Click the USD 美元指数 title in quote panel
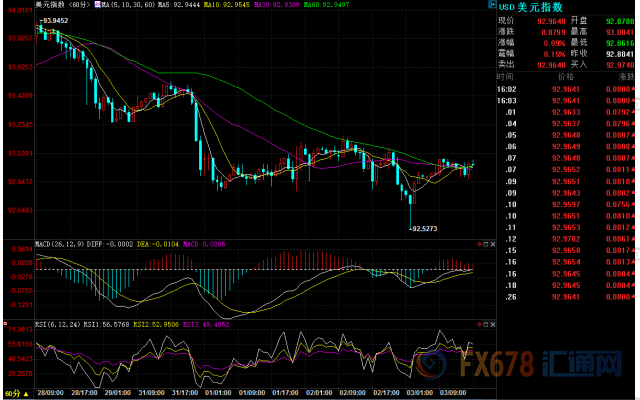 pos(550,6)
